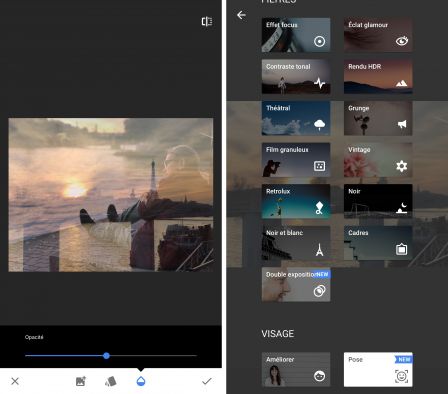This screenshot has width=448, height=394.
Task: Open the Film granuleux filter
Action: click(296, 160)
